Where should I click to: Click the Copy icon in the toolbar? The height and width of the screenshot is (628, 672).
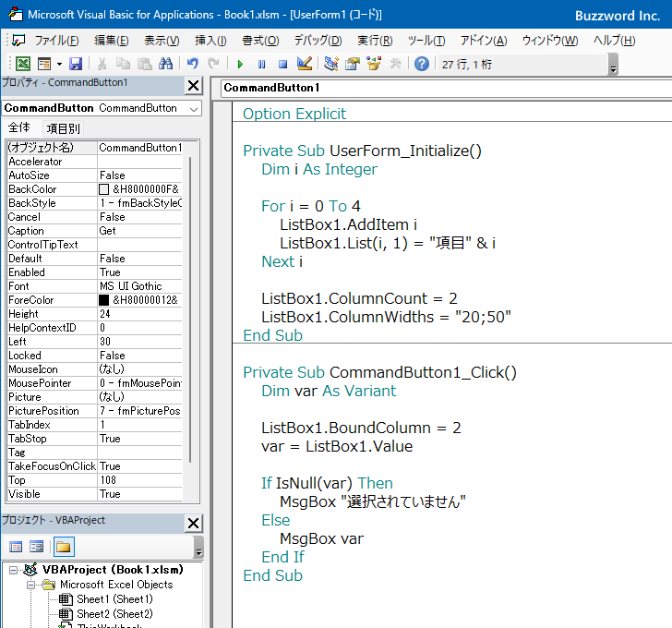[x=124, y=64]
